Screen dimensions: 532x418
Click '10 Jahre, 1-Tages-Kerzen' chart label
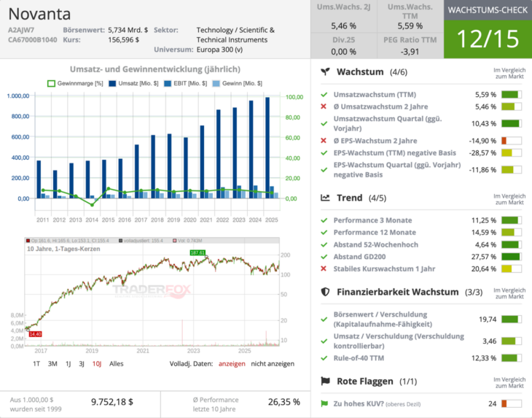coord(63,249)
